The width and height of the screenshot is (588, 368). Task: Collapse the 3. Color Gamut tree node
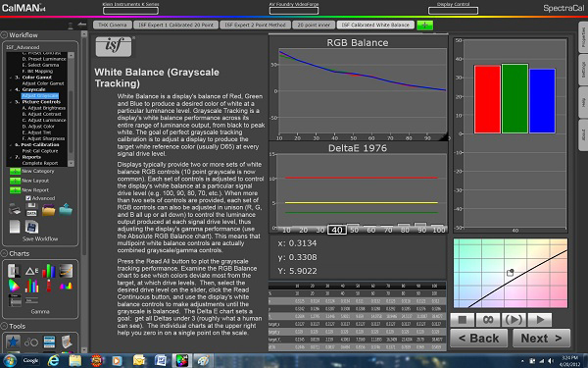(11, 78)
